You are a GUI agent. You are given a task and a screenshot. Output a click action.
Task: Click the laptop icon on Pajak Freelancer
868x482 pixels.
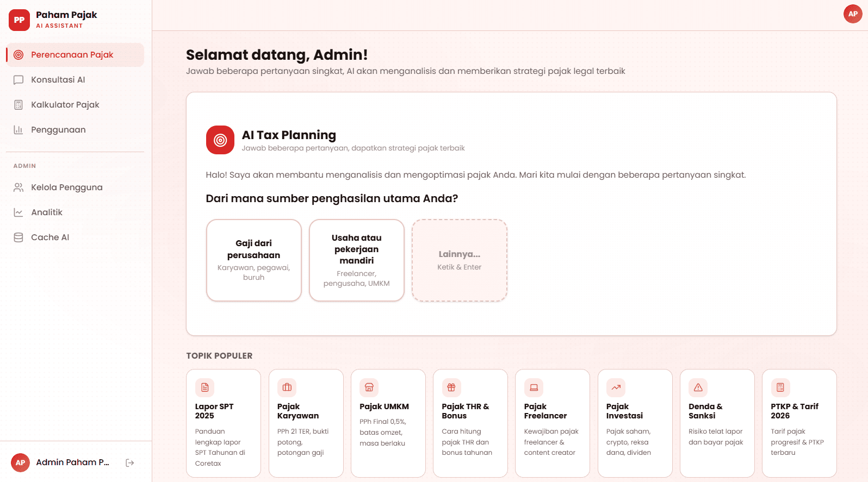click(x=534, y=387)
